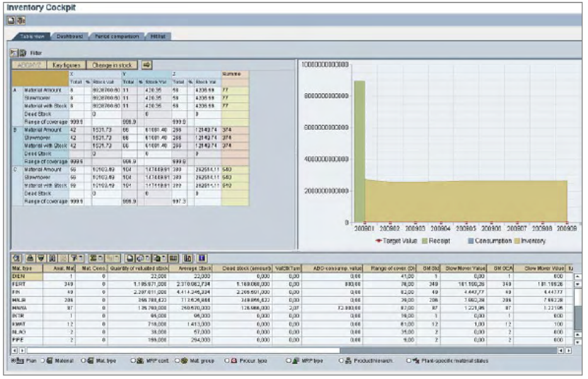588x379 pixels.
Task: Click the Set Filter funnel icon
Action: tap(74, 258)
